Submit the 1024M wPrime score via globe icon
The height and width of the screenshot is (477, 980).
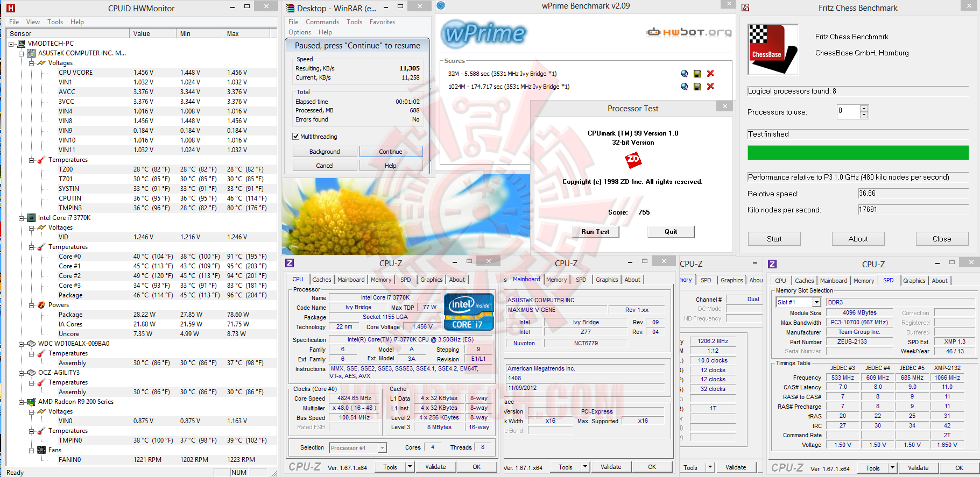coord(684,87)
